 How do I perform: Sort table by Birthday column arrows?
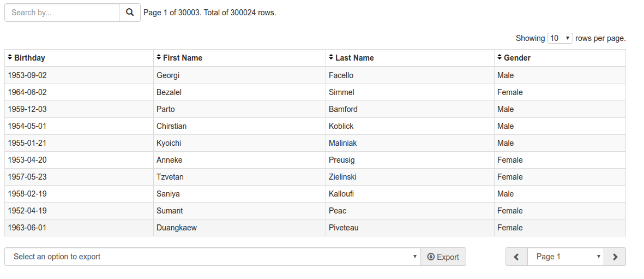point(10,58)
